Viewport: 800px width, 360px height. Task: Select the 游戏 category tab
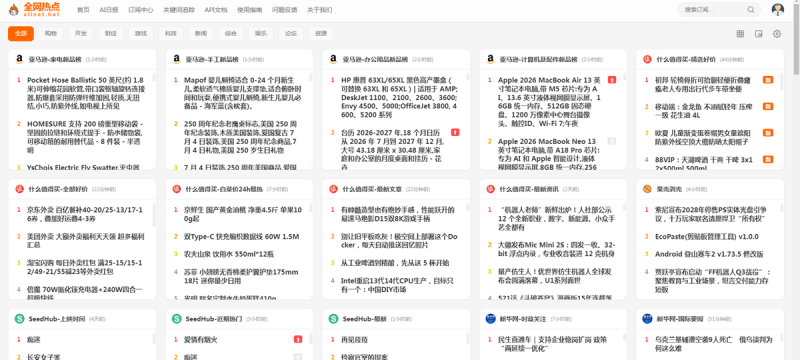(x=141, y=34)
